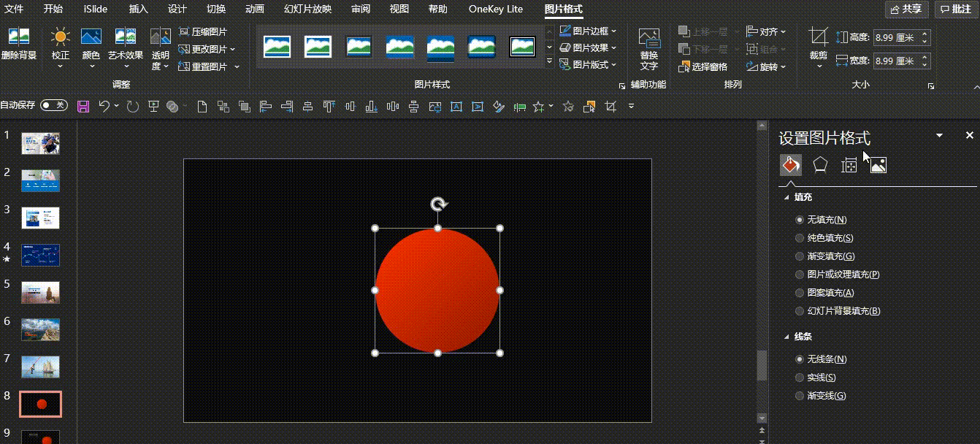Click the Share (共享) button

pyautogui.click(x=906, y=9)
